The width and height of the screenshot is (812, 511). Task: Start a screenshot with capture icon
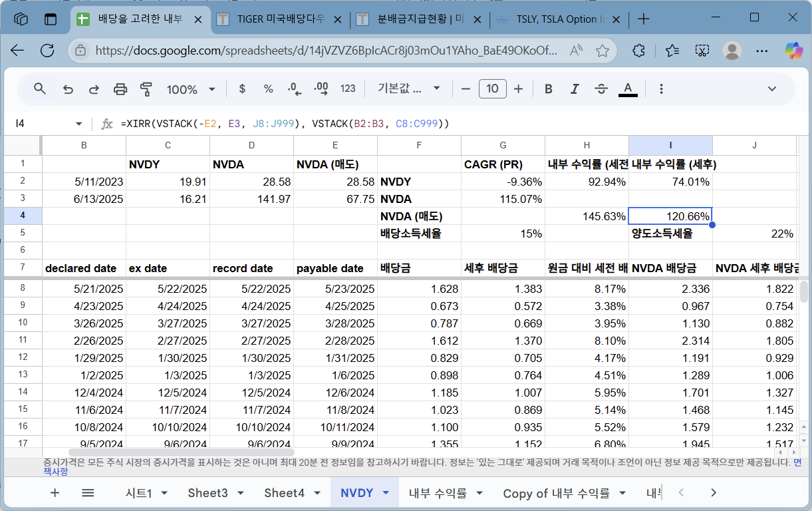(702, 50)
